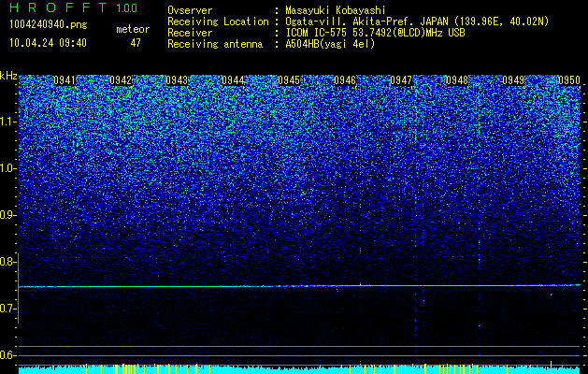Viewport: 588px width, 374px height.
Task: Click the 1.0 kHz axis label
Action: pos(8,168)
